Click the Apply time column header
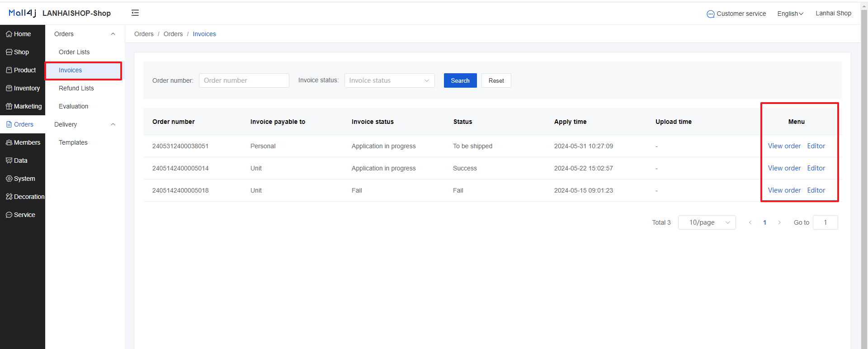 tap(571, 122)
